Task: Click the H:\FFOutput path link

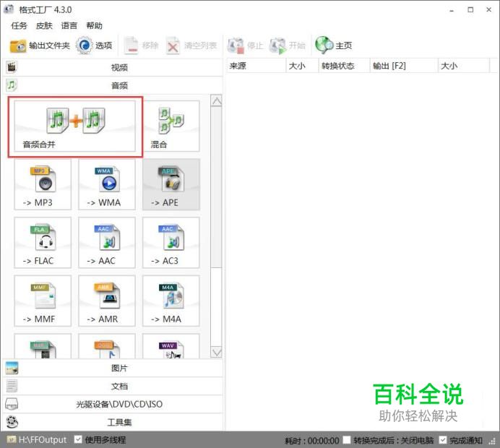Action: click(43, 440)
